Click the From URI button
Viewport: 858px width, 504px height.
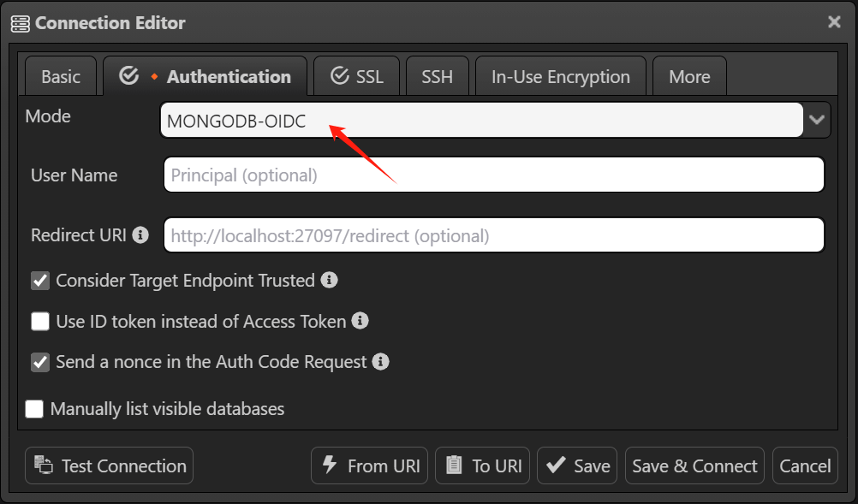tap(370, 465)
